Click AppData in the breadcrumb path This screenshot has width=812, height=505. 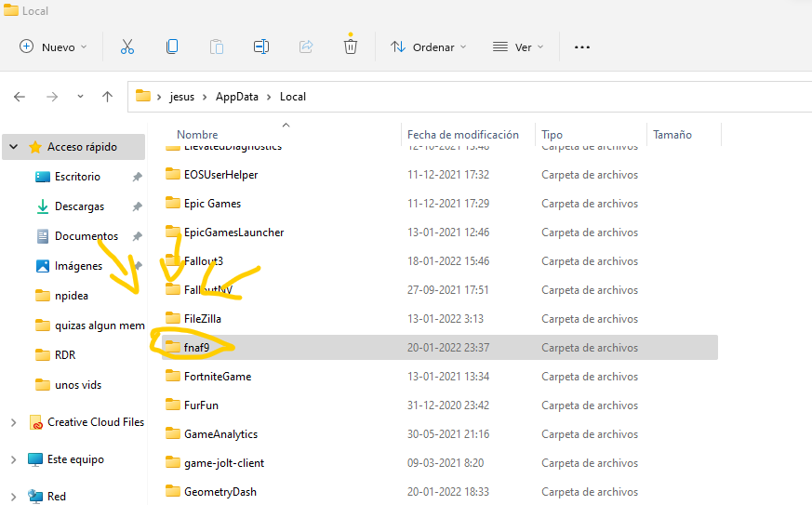[236, 97]
